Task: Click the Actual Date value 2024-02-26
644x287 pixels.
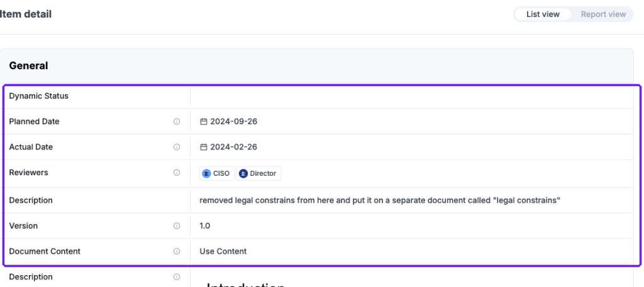Action: pyautogui.click(x=234, y=147)
